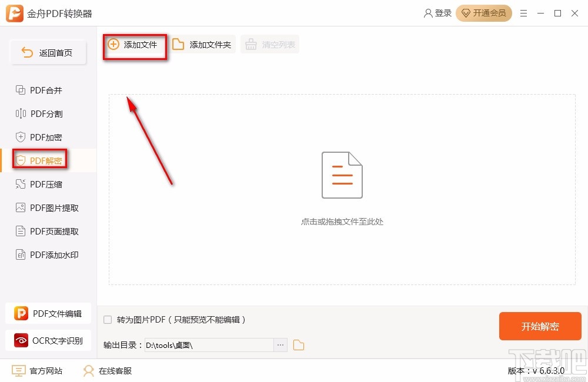Visit the 官方网站 link
The width and height of the screenshot is (588, 382).
[x=37, y=371]
